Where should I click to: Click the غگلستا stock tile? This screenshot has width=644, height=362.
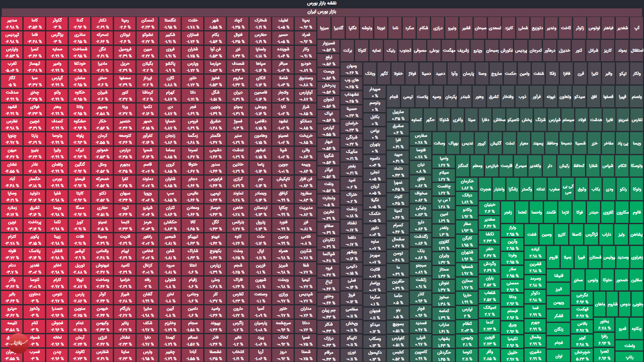click(x=170, y=23)
